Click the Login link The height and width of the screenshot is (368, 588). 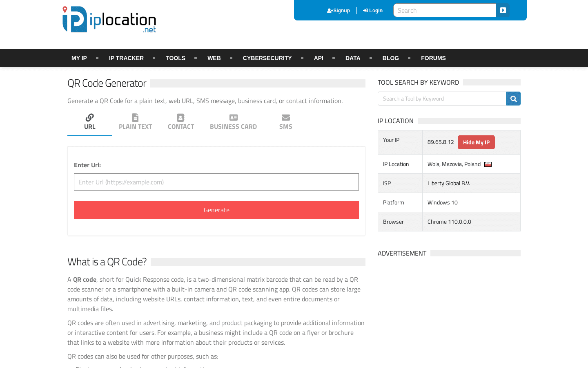tap(373, 11)
